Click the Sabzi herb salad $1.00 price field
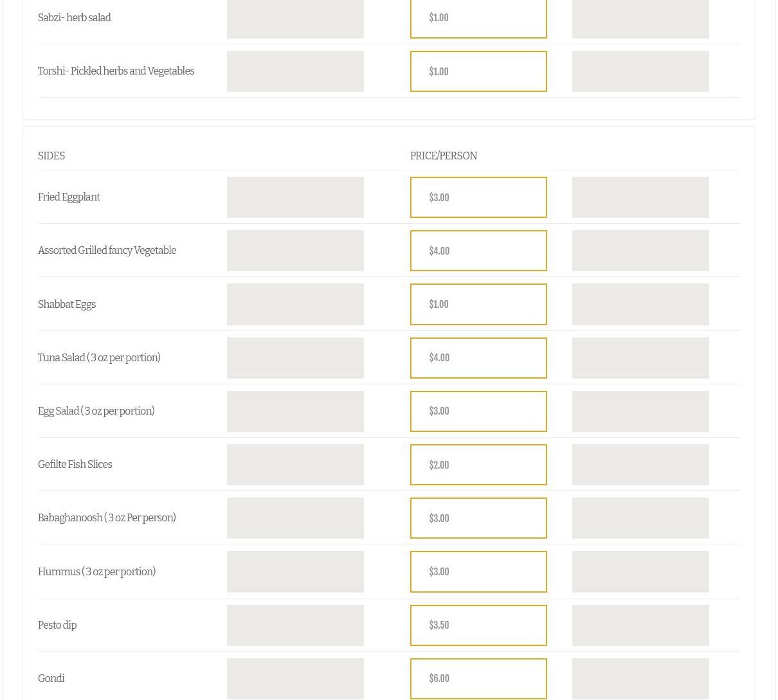This screenshot has height=700, width=778. pyautogui.click(x=478, y=18)
